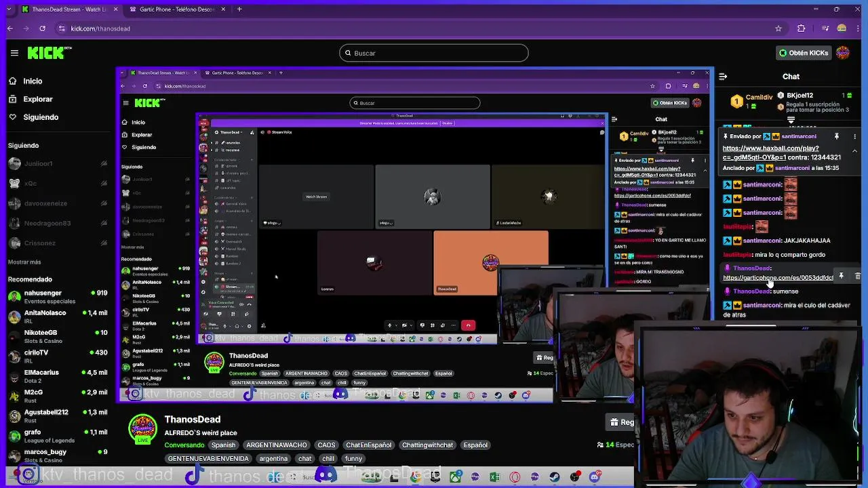Open the haxball.com pinned link
Screen dimensions: 868x488
pyautogui.click(x=771, y=152)
